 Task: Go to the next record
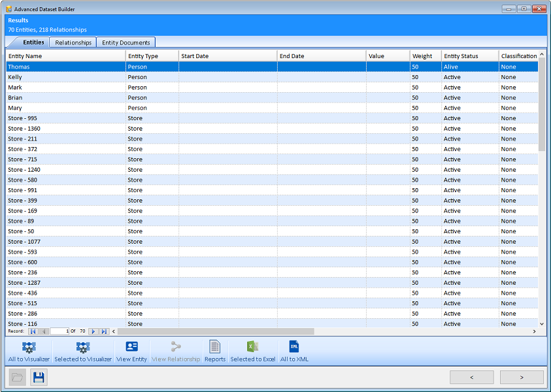coord(93,331)
